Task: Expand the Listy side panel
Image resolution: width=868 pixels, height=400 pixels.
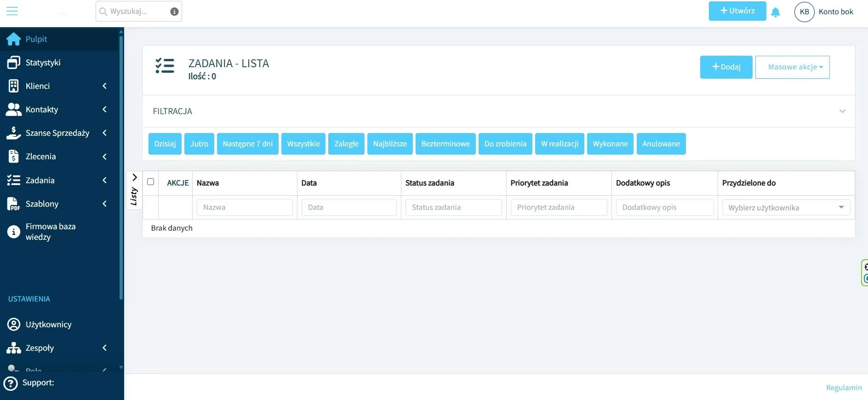Action: click(134, 178)
